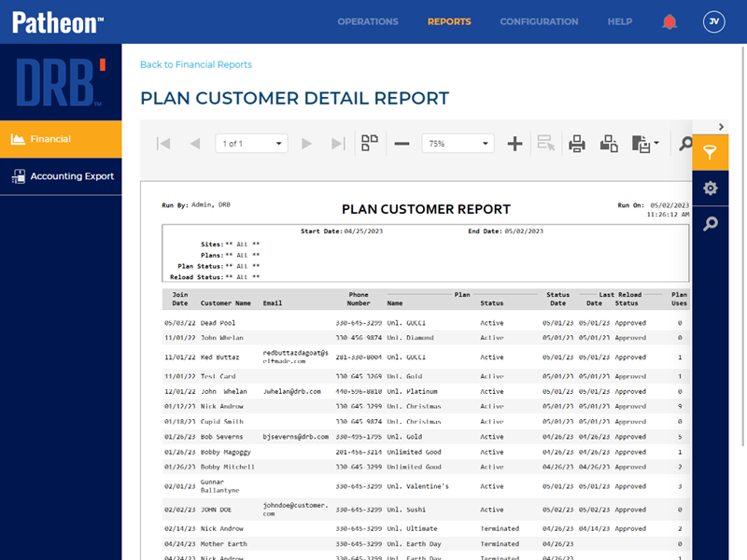This screenshot has width=747, height=560.
Task: Open the 75% zoom level dropdown
Action: [x=458, y=144]
